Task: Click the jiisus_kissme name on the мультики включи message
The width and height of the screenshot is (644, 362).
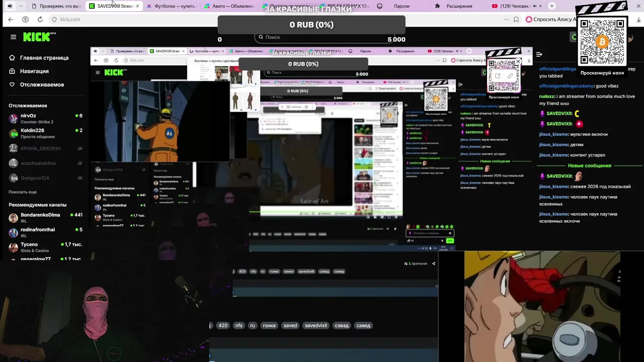Action: [x=554, y=134]
